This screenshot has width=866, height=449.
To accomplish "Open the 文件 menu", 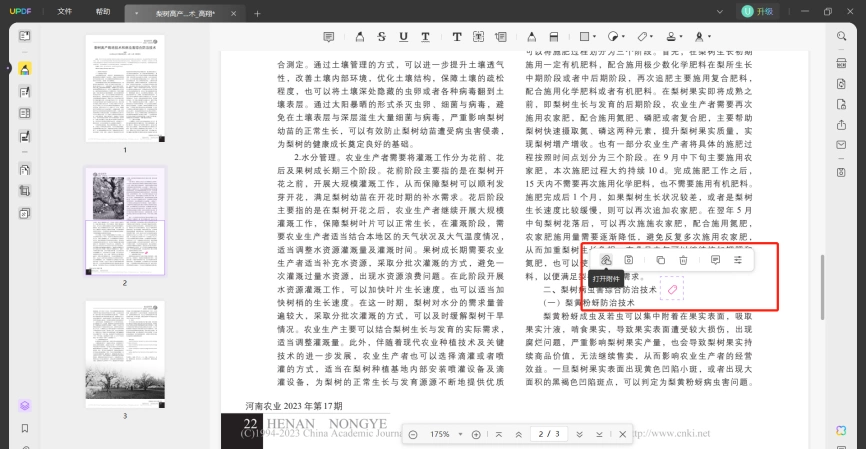I will tap(65, 12).
